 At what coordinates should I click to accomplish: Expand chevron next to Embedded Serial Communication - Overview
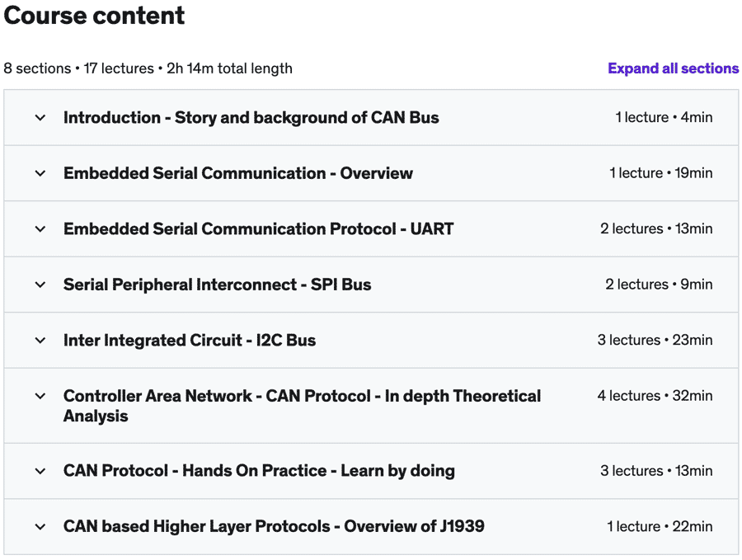click(x=40, y=173)
